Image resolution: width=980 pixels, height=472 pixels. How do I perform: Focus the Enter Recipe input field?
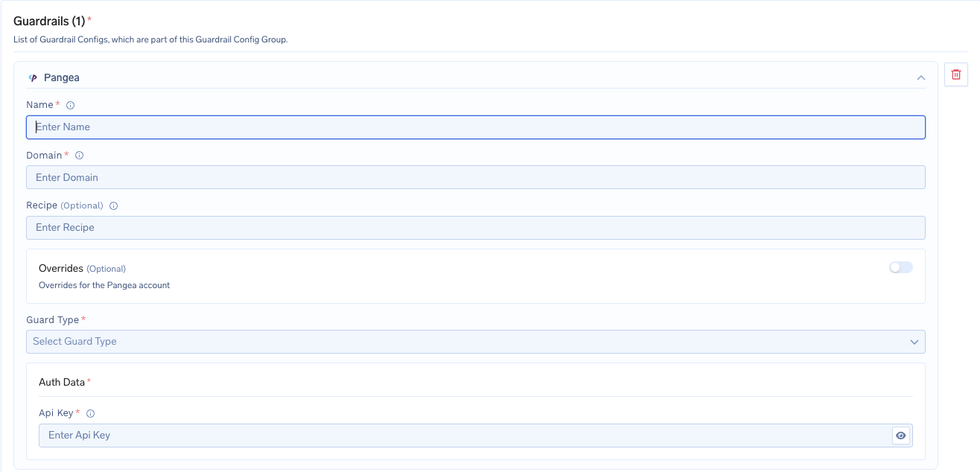(476, 227)
